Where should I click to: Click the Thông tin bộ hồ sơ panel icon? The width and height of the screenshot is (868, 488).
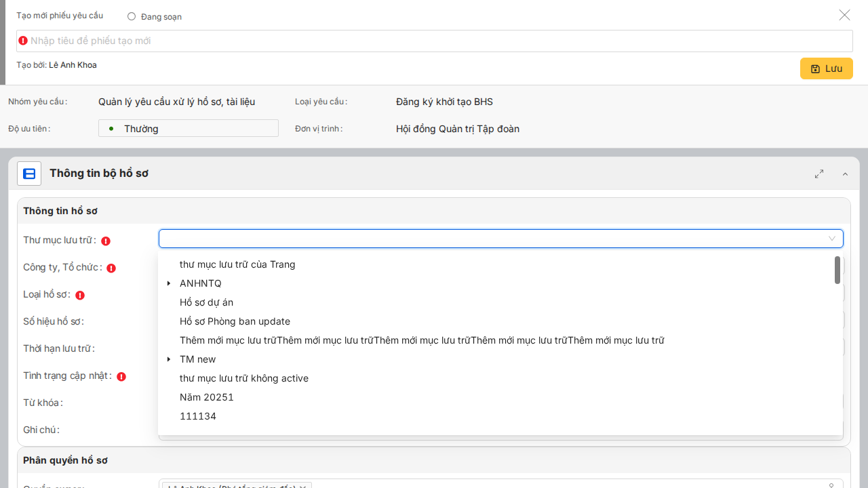[29, 174]
